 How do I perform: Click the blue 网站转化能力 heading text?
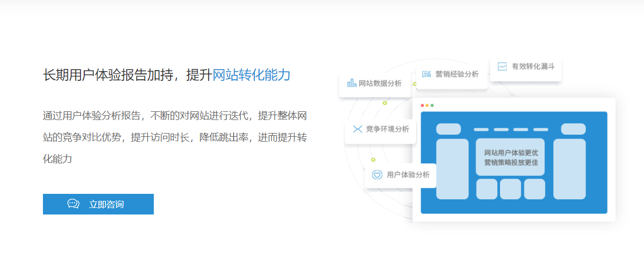click(252, 75)
